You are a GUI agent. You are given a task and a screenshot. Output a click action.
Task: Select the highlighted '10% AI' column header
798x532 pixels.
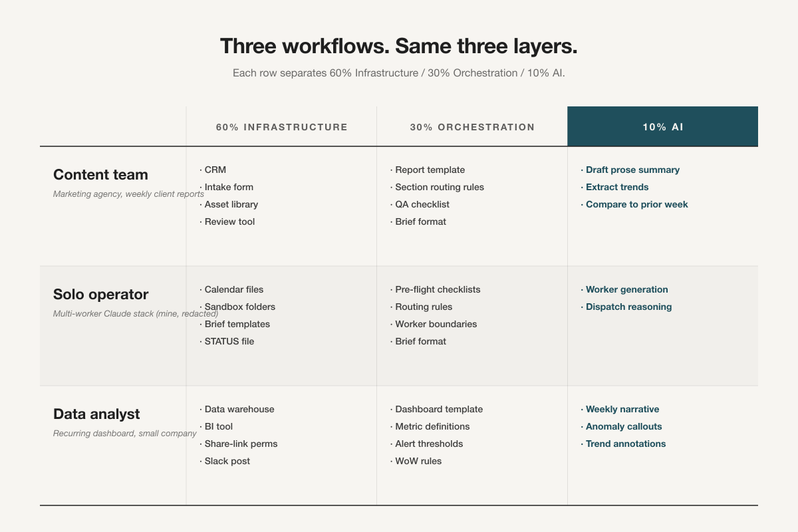663,126
